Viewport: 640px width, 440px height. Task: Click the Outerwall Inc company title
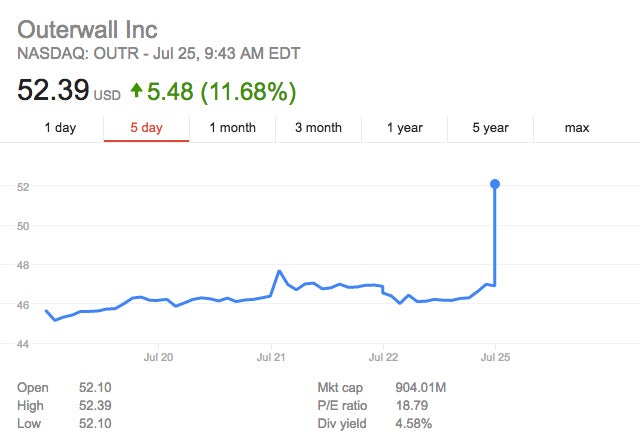coord(87,29)
